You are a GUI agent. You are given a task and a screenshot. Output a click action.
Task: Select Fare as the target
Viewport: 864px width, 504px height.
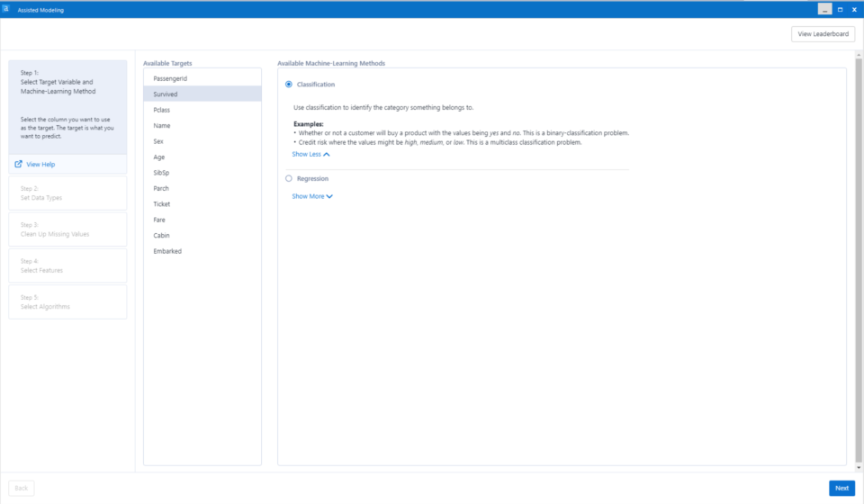[x=202, y=220]
